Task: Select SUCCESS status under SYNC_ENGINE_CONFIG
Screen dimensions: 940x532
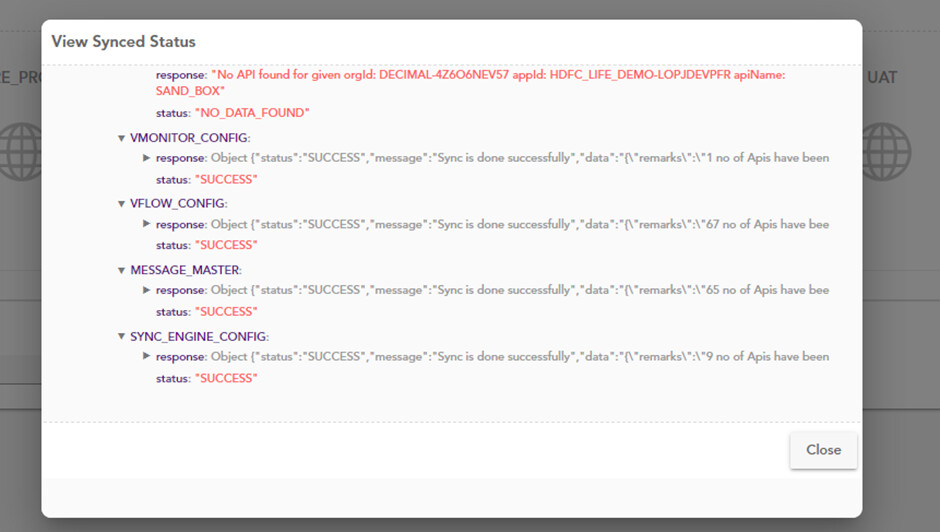Action: pos(225,379)
